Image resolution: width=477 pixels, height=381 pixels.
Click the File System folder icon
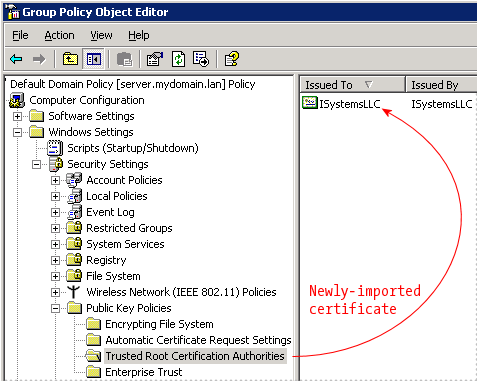pos(74,276)
